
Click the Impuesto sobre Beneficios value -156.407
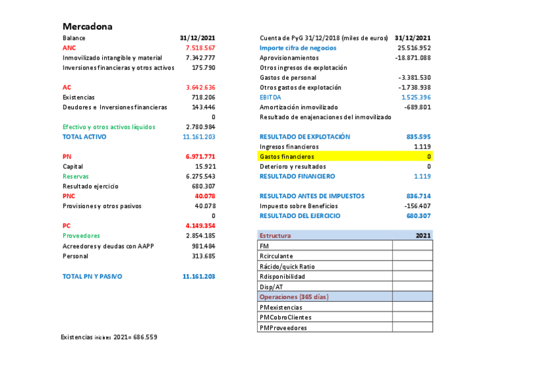click(417, 205)
